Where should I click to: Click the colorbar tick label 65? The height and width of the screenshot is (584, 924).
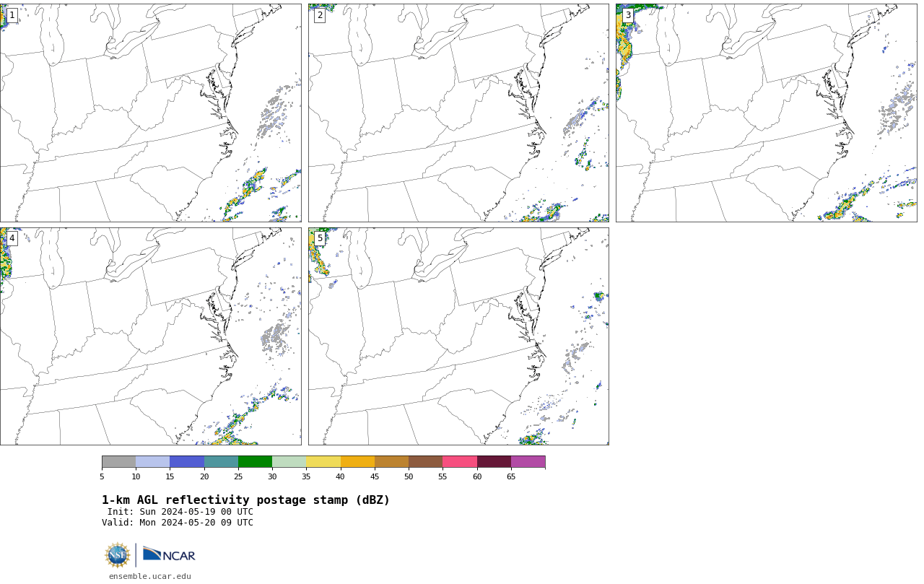(511, 476)
